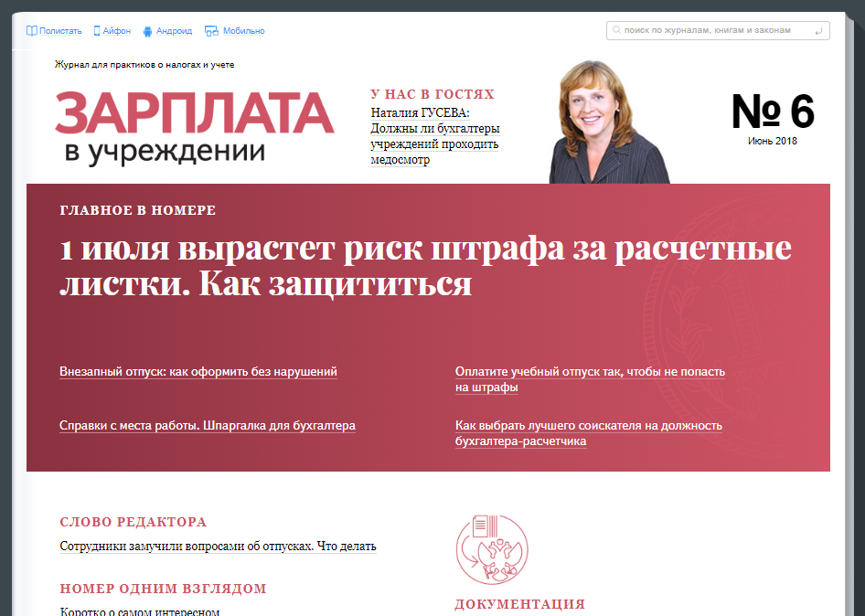Click the Документация section emblem icon
Viewport: 865px width, 616px height.
pos(491,549)
